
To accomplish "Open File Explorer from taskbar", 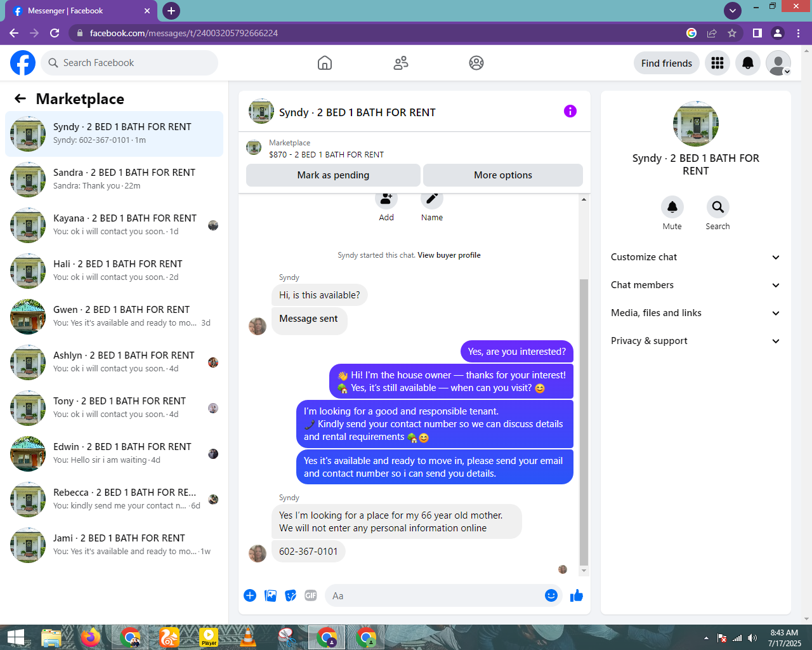I will (x=51, y=637).
